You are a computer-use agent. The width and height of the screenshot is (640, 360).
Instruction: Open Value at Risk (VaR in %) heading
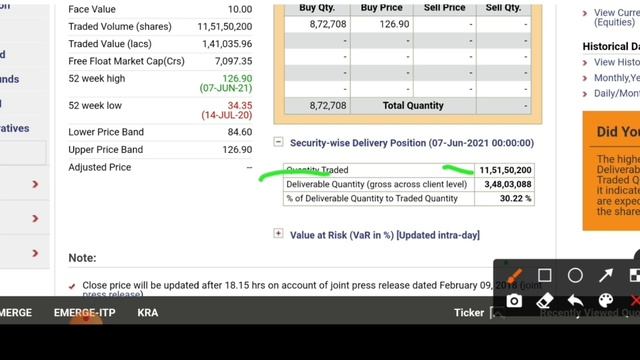pos(384,235)
